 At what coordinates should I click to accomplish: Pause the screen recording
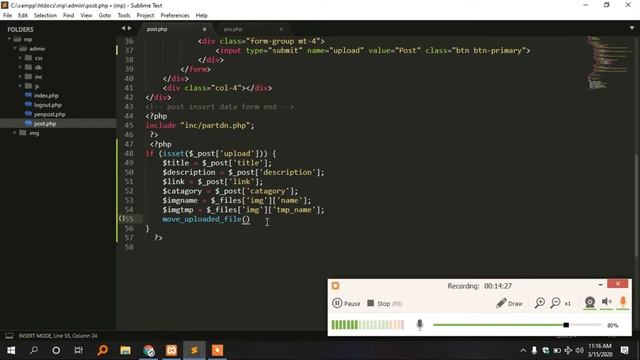tap(346, 303)
